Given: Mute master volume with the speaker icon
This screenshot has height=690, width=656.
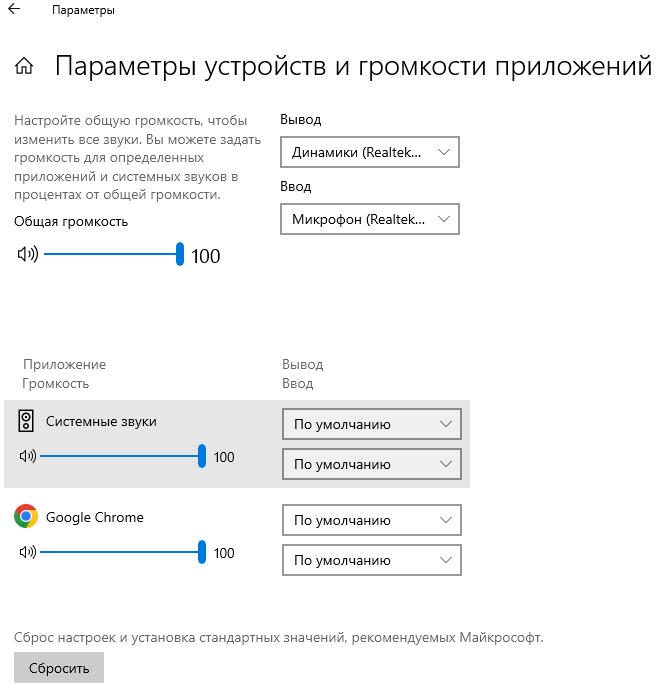Looking at the screenshot, I should click(27, 254).
